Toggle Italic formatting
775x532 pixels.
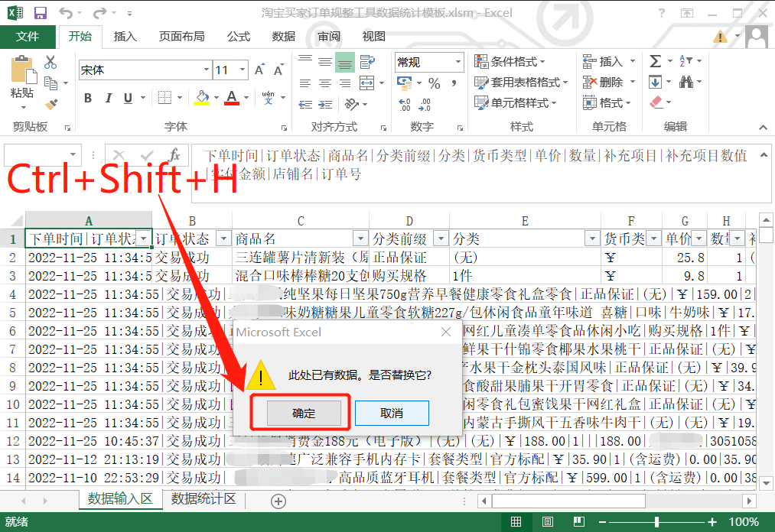coord(108,98)
